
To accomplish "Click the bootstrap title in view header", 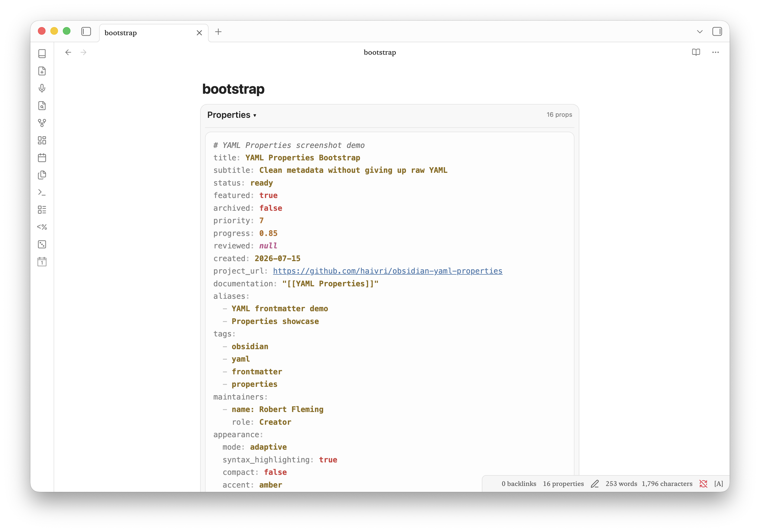I will pos(380,52).
